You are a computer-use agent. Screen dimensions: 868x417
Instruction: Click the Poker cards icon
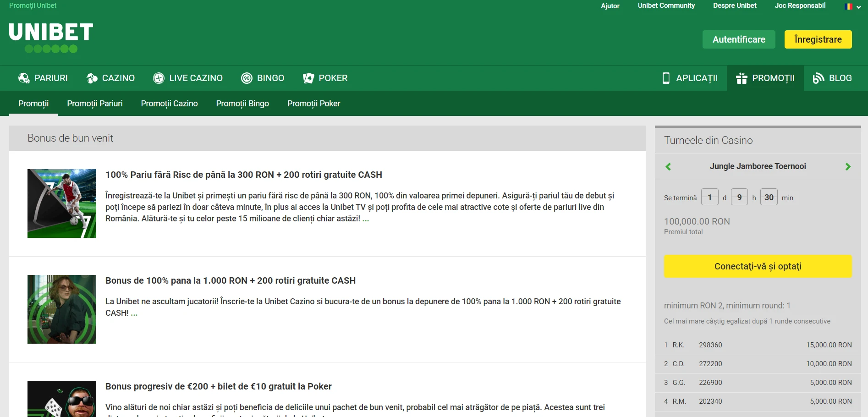(x=308, y=78)
